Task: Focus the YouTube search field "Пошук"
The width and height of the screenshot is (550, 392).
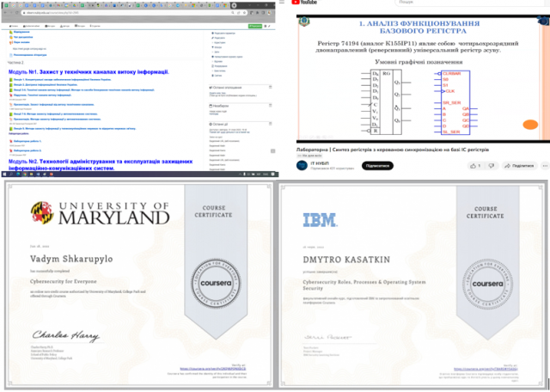Action: coord(470,3)
